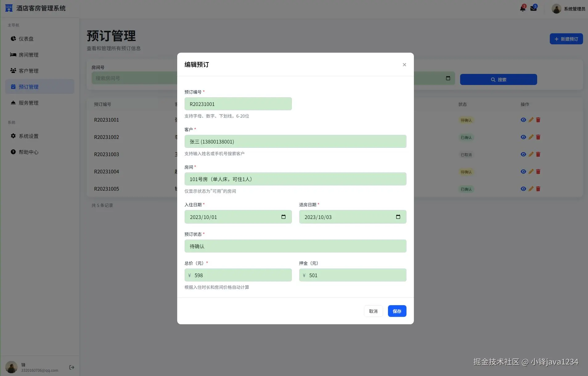Open the 客户 dropdown showing 张三
The height and width of the screenshot is (376, 588).
(x=295, y=141)
